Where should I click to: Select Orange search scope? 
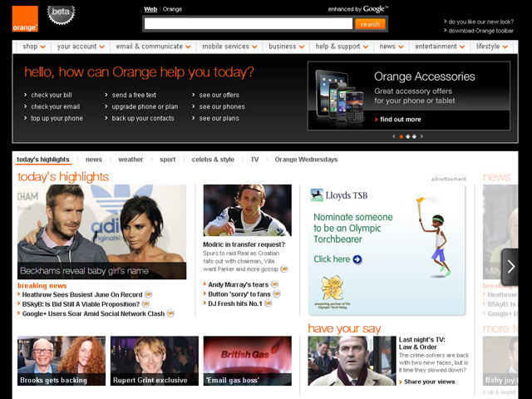tap(172, 9)
